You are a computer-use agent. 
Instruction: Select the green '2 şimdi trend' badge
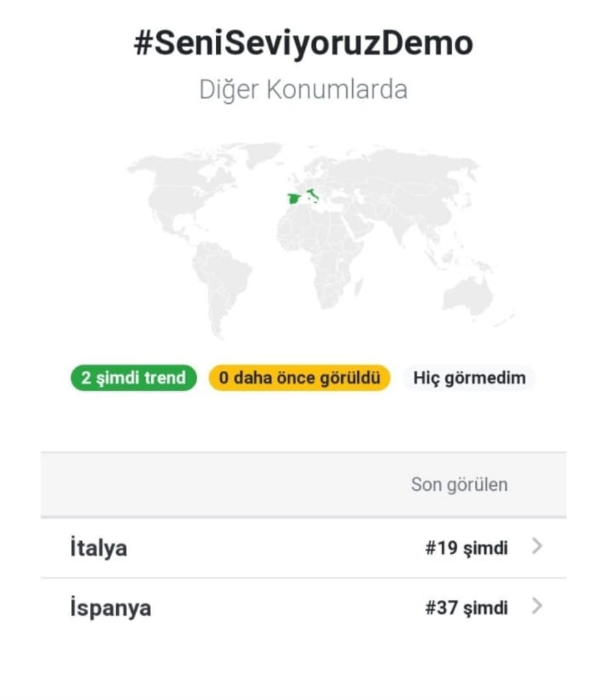[134, 378]
